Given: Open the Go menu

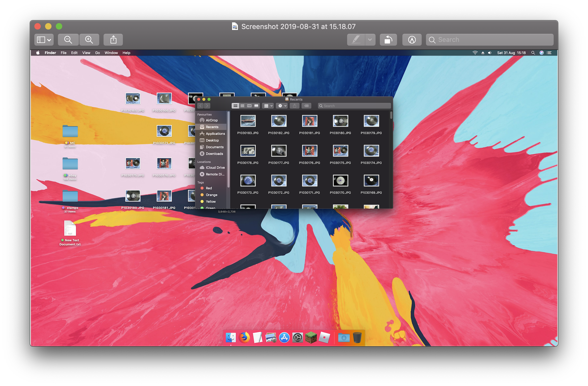Looking at the screenshot, I should (x=97, y=53).
